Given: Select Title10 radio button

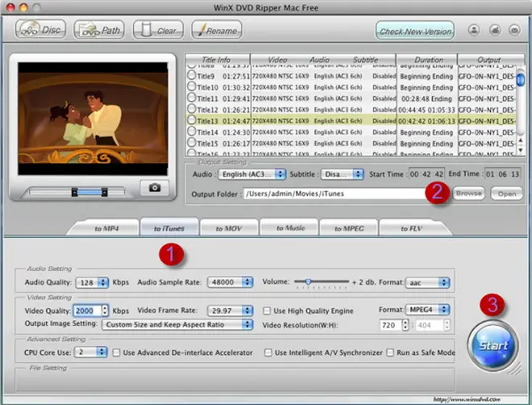Looking at the screenshot, I should point(192,86).
